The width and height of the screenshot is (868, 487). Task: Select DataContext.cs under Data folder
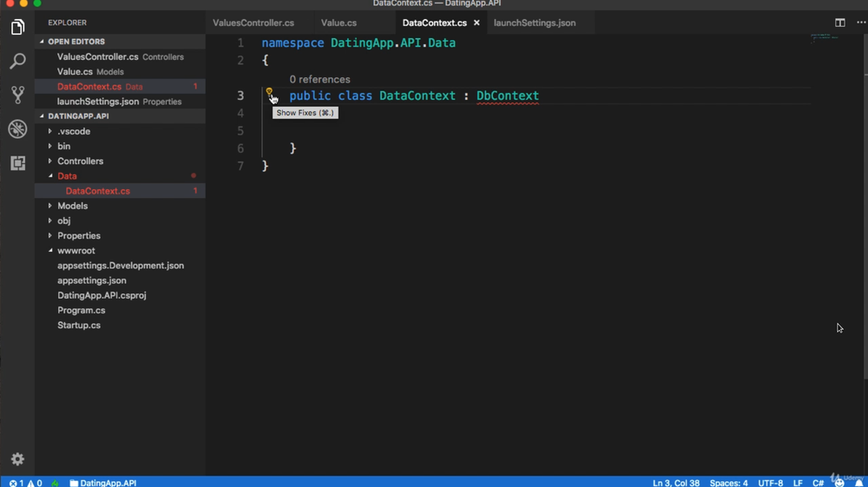pyautogui.click(x=120, y=191)
